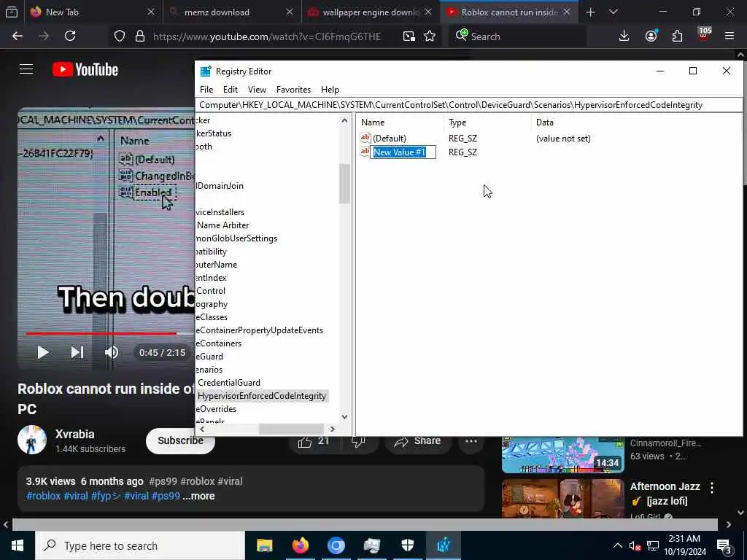Switch to the wallpaper engine download tab
The height and width of the screenshot is (560, 747).
(x=371, y=12)
